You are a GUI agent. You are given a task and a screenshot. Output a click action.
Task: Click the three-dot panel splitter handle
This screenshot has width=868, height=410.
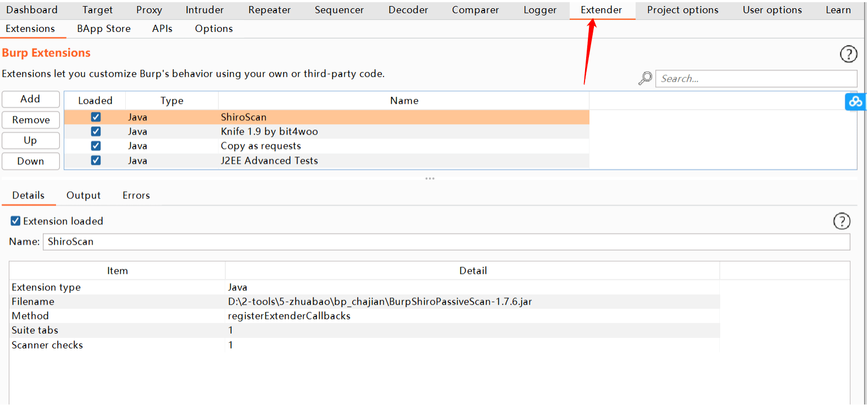click(x=430, y=179)
